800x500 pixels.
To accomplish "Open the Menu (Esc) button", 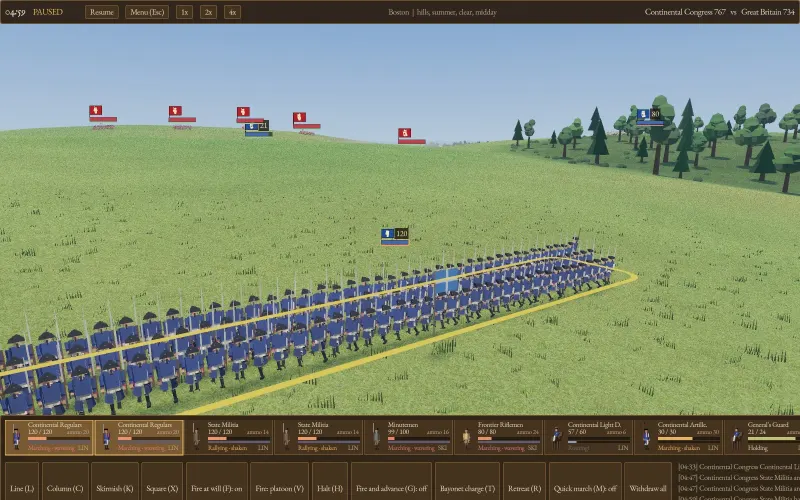I will pos(147,12).
